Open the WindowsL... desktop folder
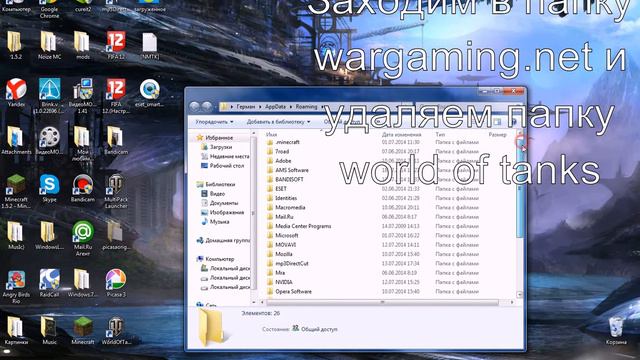Image resolution: width=640 pixels, height=360 pixels. pos(49,236)
